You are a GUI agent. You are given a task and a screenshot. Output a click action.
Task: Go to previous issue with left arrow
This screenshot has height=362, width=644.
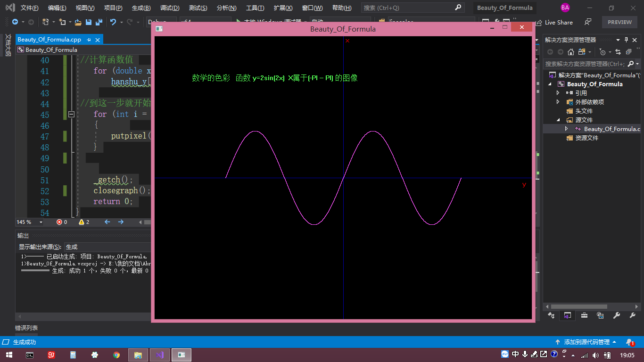coord(107,222)
